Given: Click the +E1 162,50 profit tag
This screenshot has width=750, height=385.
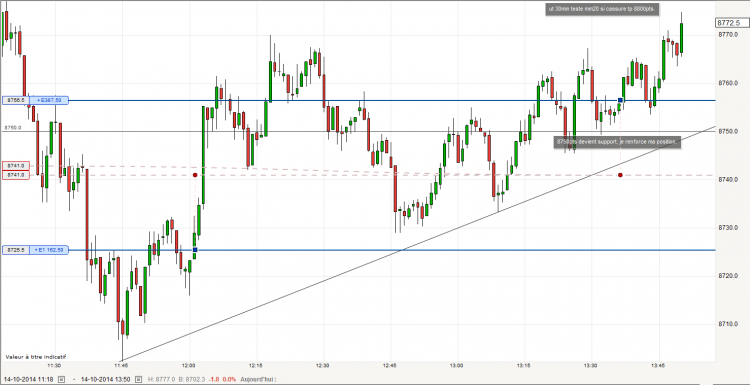Looking at the screenshot, I should coord(49,250).
